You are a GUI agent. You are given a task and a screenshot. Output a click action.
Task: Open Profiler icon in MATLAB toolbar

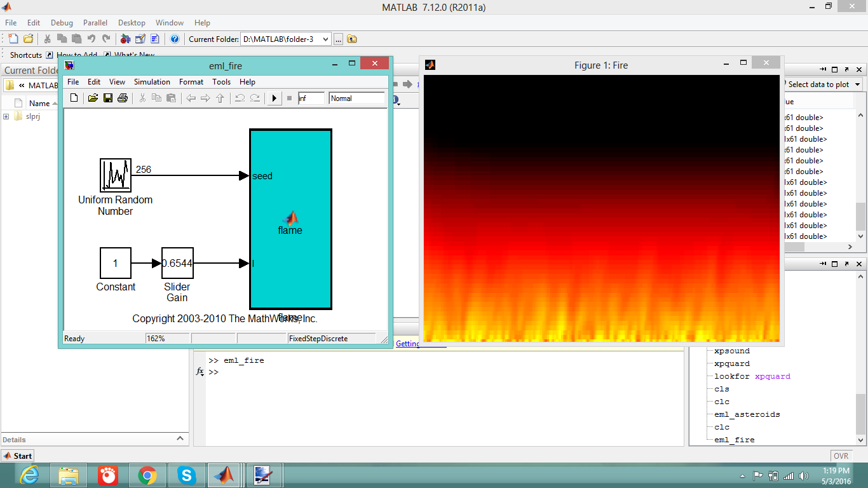point(154,39)
